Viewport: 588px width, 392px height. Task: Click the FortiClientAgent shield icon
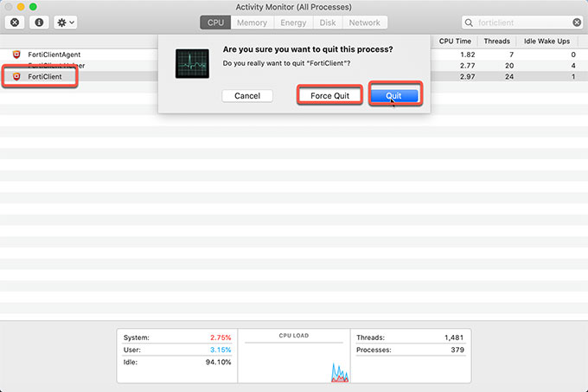pos(16,55)
